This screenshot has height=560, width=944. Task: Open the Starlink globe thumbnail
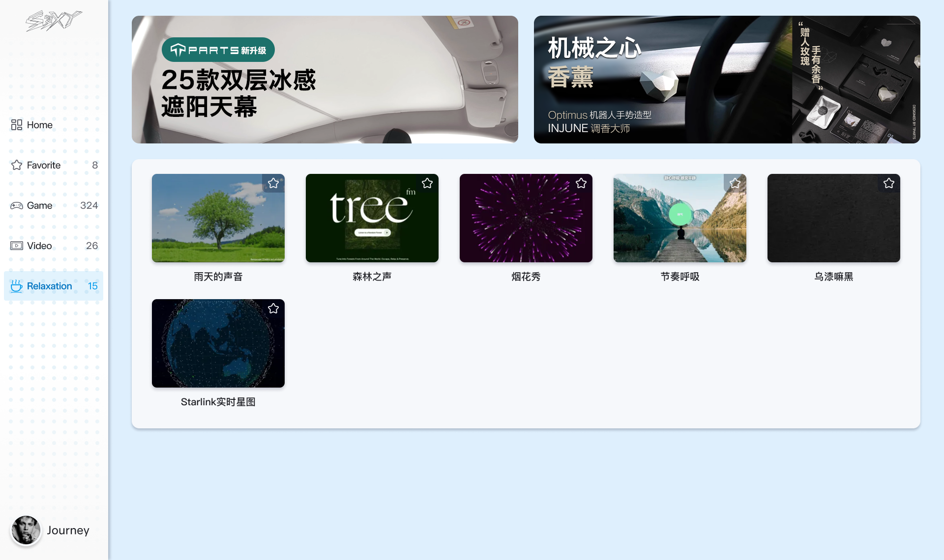(218, 343)
